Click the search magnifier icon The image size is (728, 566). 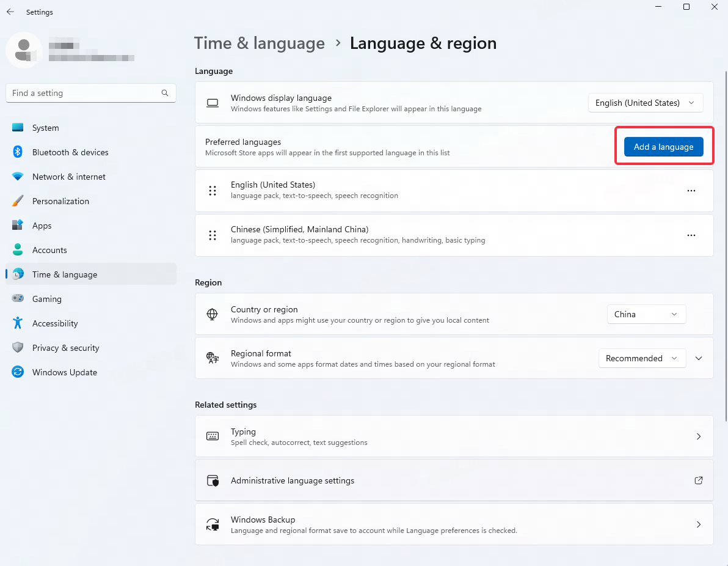coord(165,93)
